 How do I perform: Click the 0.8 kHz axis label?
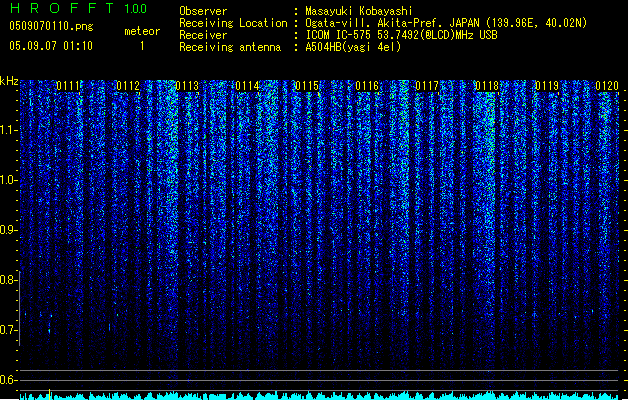click(x=9, y=280)
